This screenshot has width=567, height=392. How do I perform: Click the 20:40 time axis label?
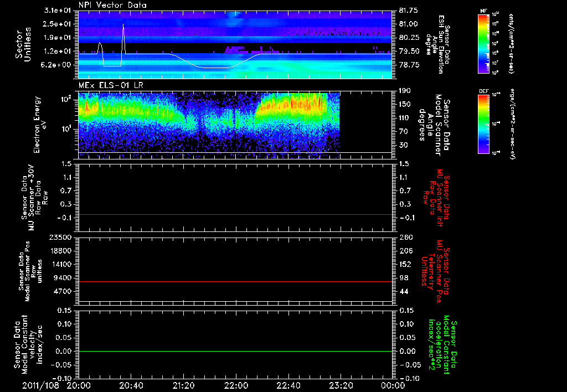tap(131, 385)
